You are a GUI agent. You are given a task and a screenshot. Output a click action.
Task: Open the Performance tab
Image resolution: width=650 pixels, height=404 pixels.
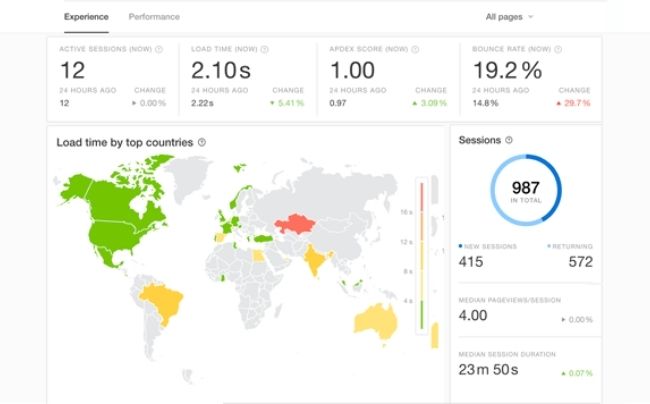[154, 17]
